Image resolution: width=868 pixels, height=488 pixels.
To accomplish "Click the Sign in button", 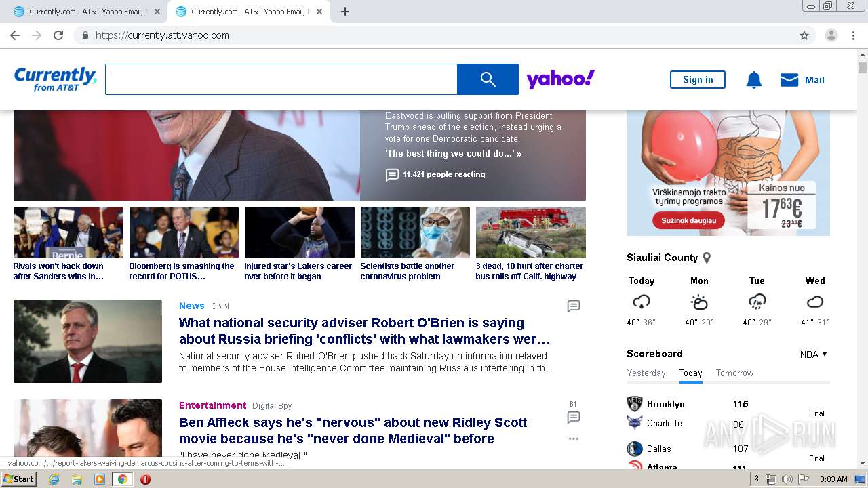I will [698, 79].
